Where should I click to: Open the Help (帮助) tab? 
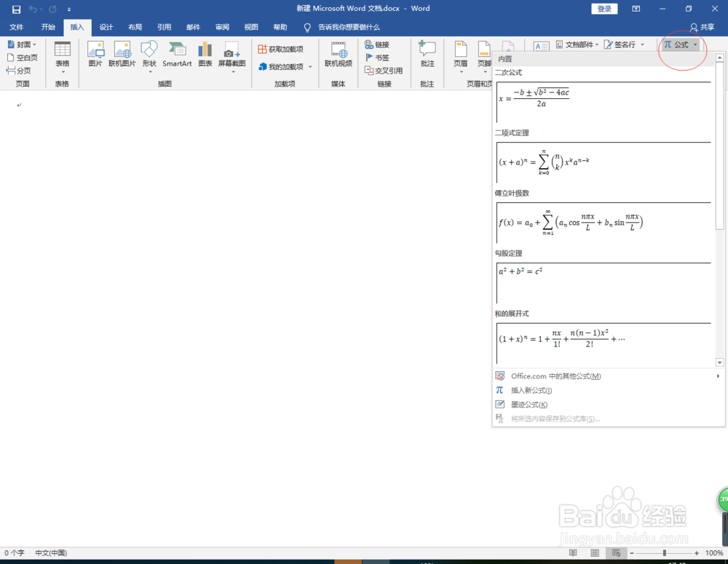click(x=280, y=28)
